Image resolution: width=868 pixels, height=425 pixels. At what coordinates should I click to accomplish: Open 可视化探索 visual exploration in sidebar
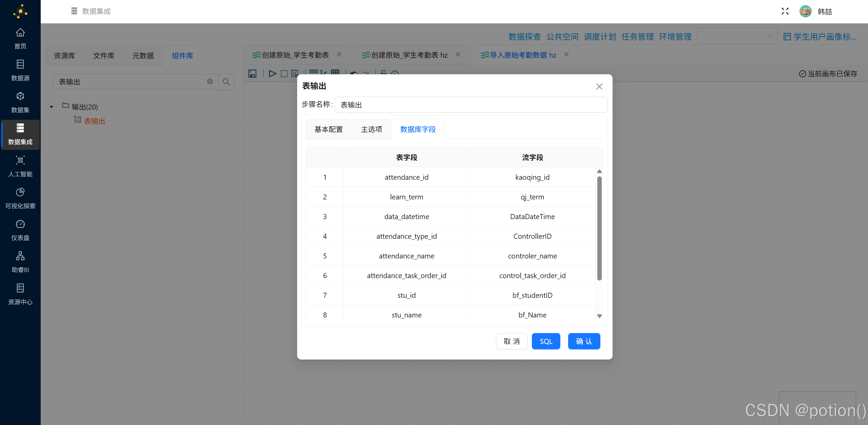pyautogui.click(x=20, y=198)
